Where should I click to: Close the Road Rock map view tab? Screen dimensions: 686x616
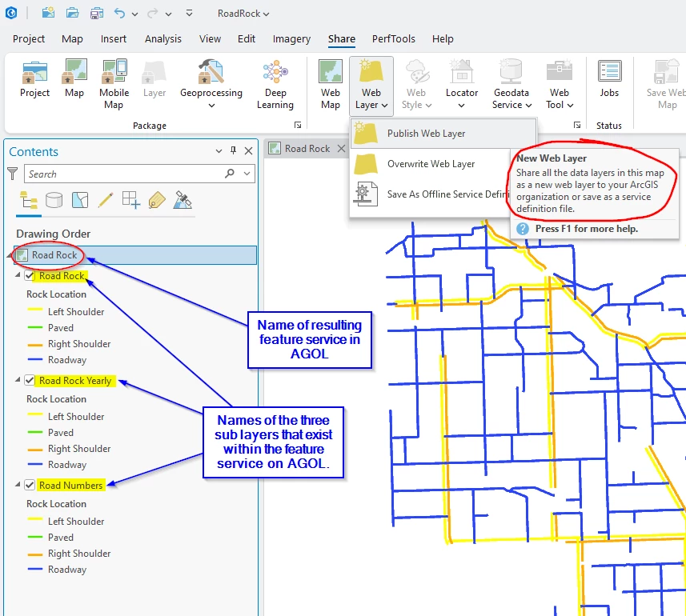pos(341,149)
